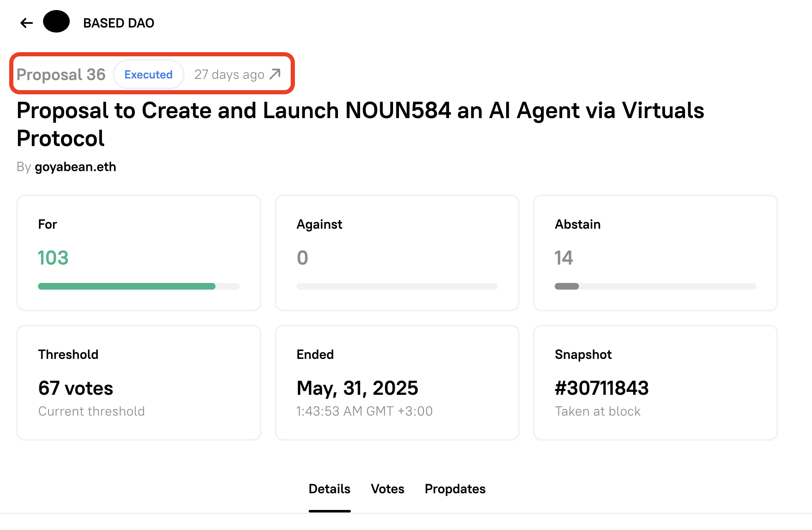Viewport: 812px width, 530px height.
Task: Open the 27 days ago transaction link
Action: (237, 74)
